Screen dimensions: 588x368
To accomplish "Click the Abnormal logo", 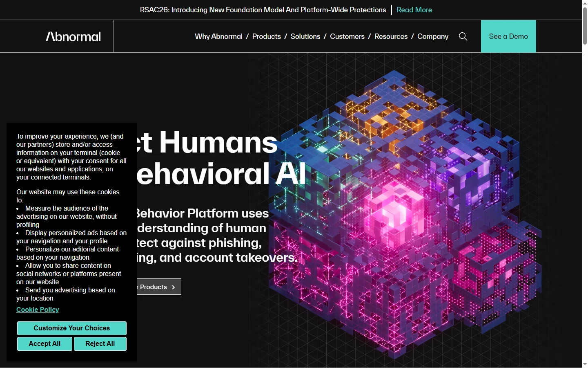I will point(73,36).
